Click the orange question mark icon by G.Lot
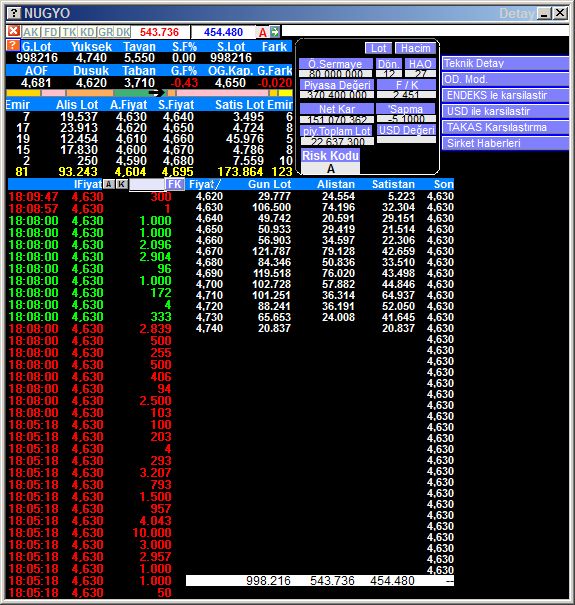 pos(13,46)
